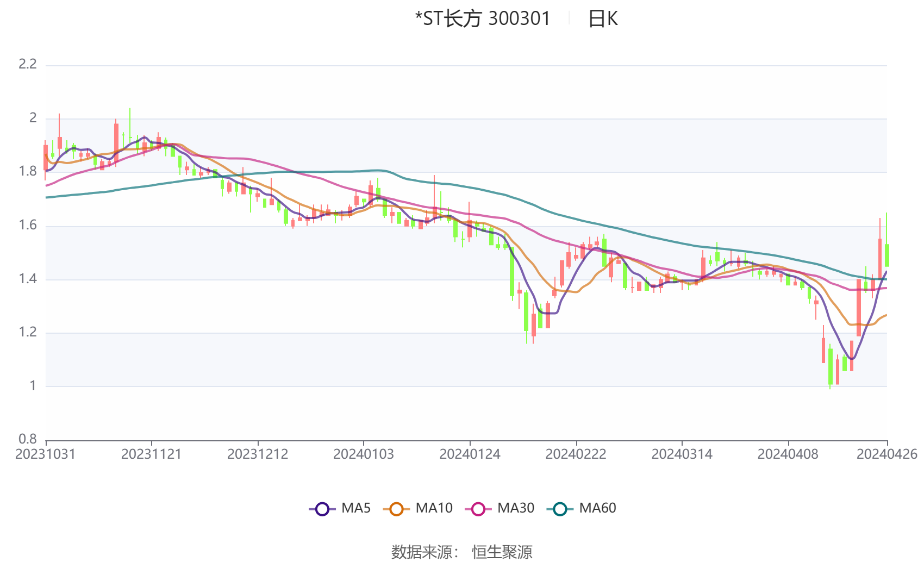
Task: Select the 20231031 date axis label
Action: pos(46,454)
